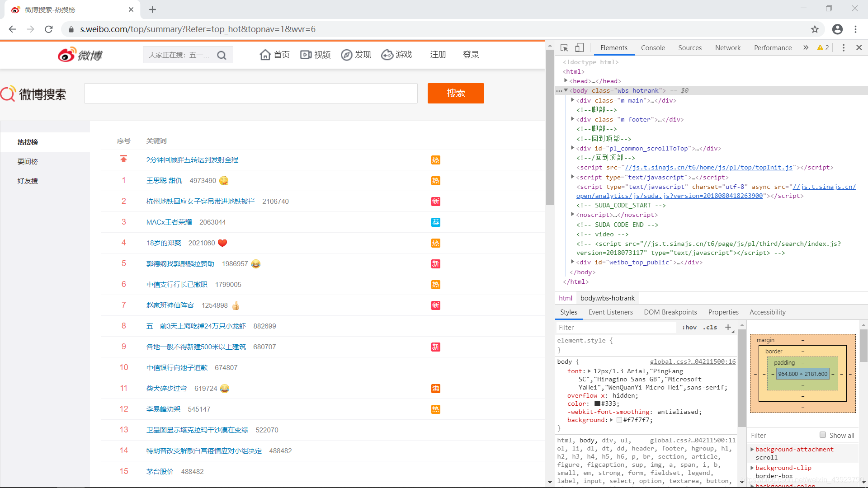Expand the font property shorthand triangle

(589, 371)
